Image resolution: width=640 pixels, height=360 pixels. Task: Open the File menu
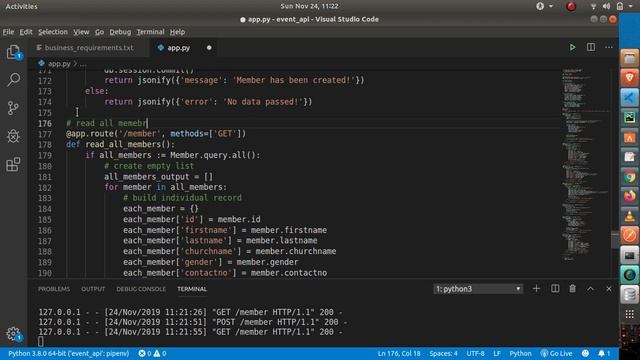point(8,32)
